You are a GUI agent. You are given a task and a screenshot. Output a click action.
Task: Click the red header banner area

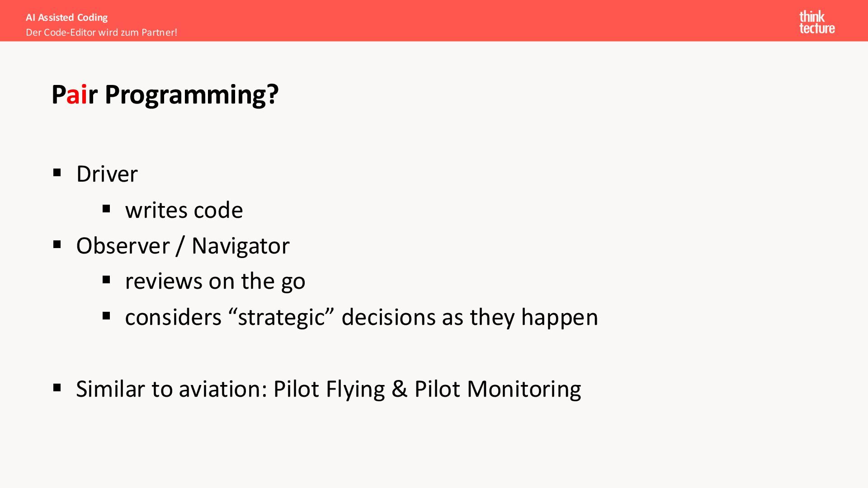434,21
